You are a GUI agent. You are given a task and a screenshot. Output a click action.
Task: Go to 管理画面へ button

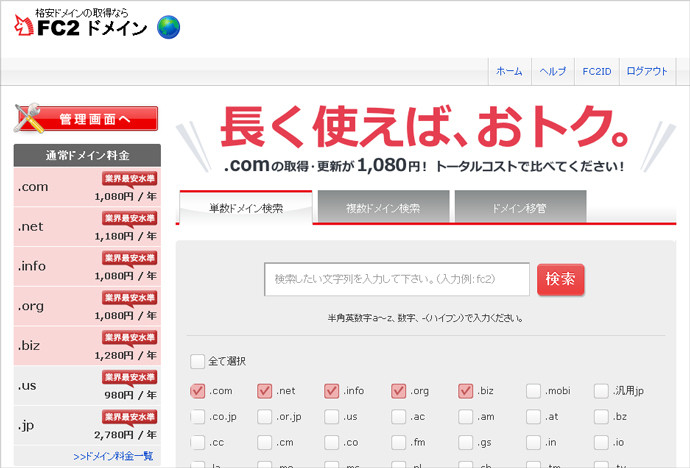coord(86,119)
